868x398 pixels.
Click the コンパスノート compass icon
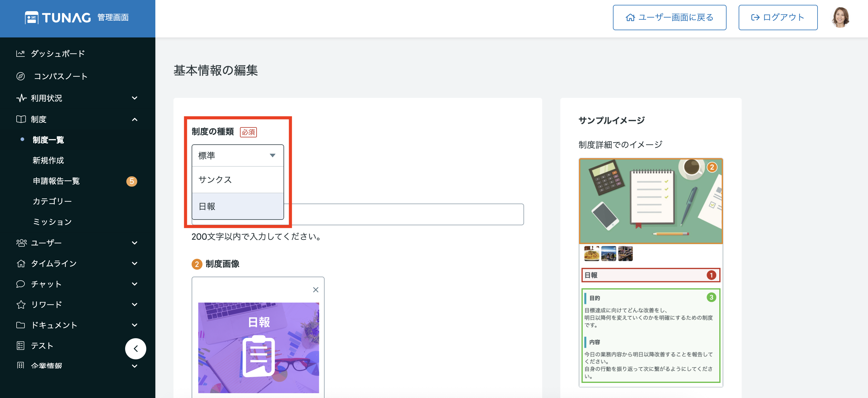coord(21,76)
